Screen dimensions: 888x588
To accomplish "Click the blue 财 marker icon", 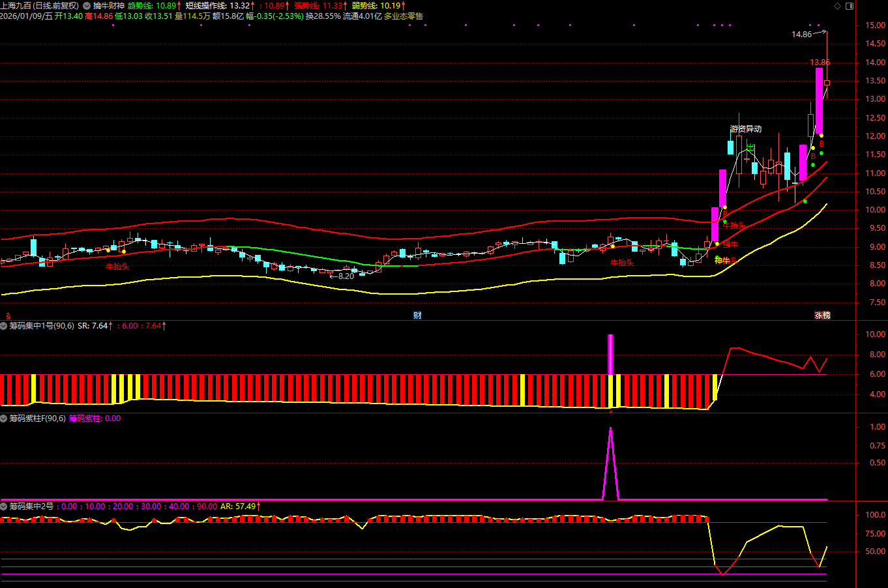I will pos(417,316).
